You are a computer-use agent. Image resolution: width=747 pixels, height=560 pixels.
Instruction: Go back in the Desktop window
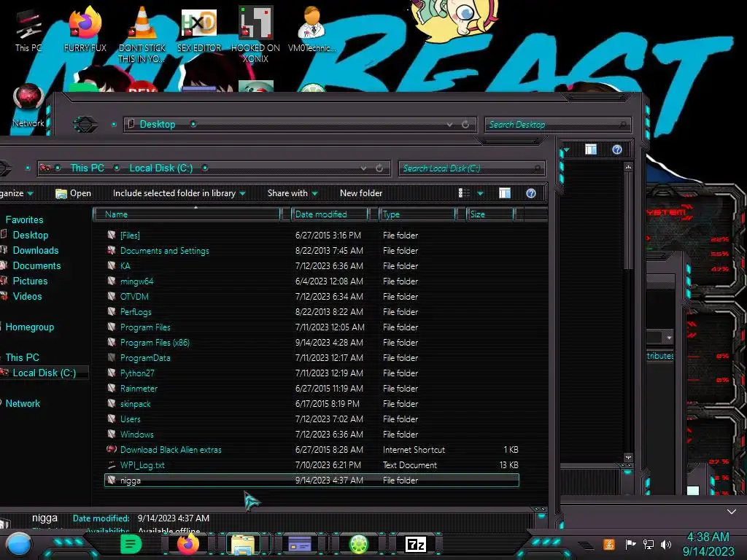[85, 124]
